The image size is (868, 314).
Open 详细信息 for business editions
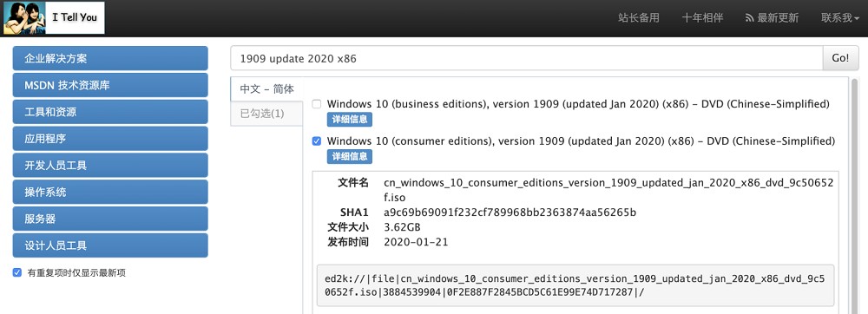349,120
